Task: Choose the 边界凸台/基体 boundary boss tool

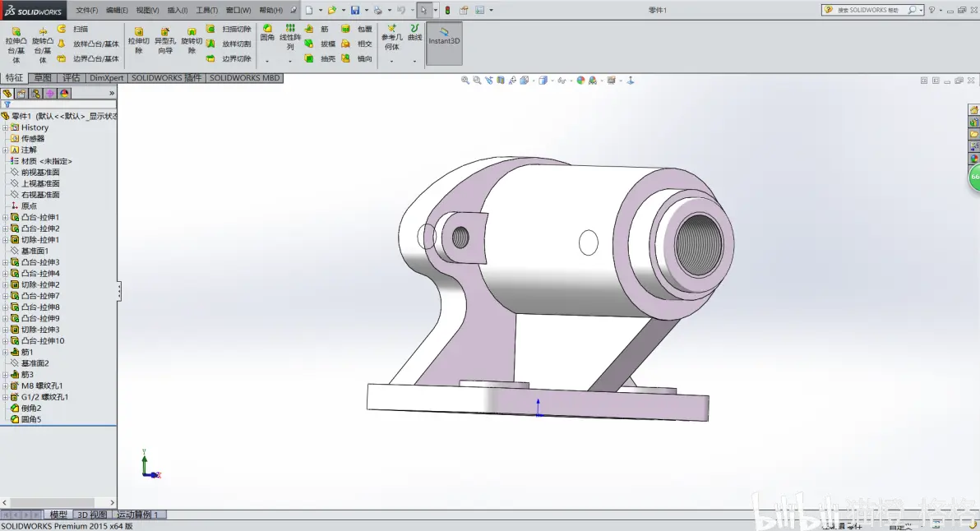Action: 88,58
